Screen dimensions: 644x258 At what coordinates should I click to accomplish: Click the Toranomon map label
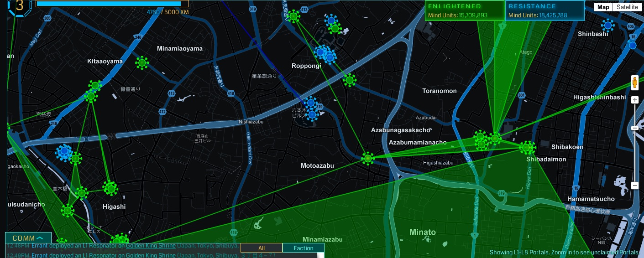pyautogui.click(x=440, y=91)
